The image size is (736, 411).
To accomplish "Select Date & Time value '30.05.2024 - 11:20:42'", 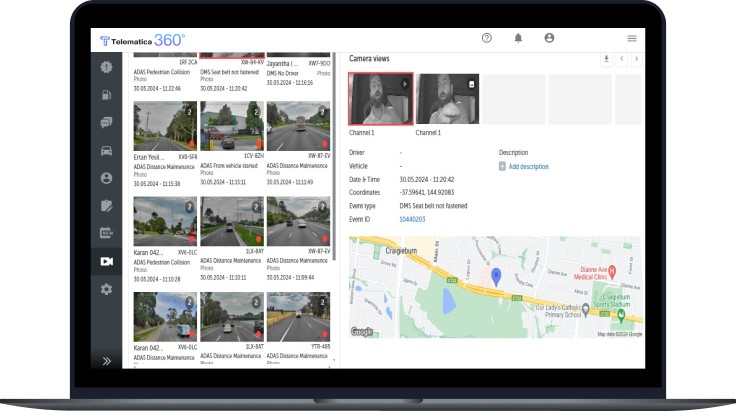I will pos(427,179).
